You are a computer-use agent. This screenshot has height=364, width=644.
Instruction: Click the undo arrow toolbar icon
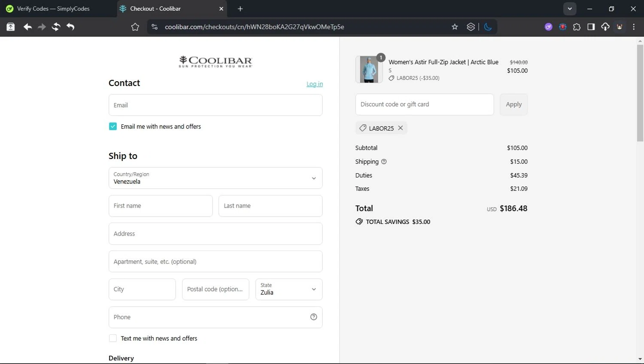tap(70, 27)
